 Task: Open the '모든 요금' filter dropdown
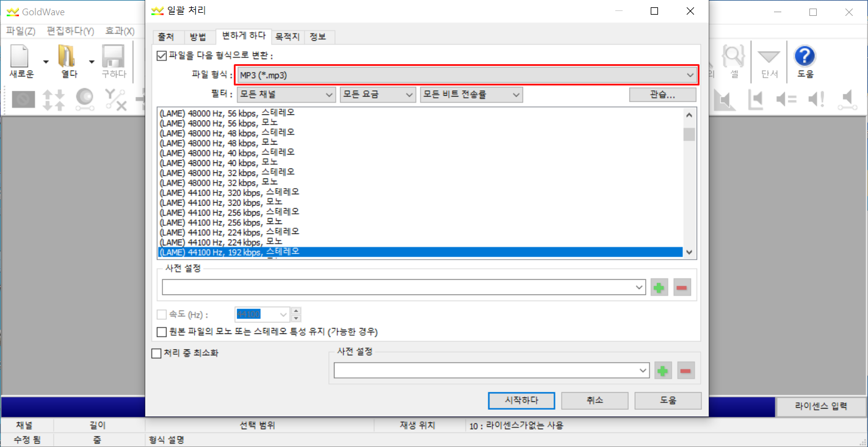pyautogui.click(x=378, y=95)
